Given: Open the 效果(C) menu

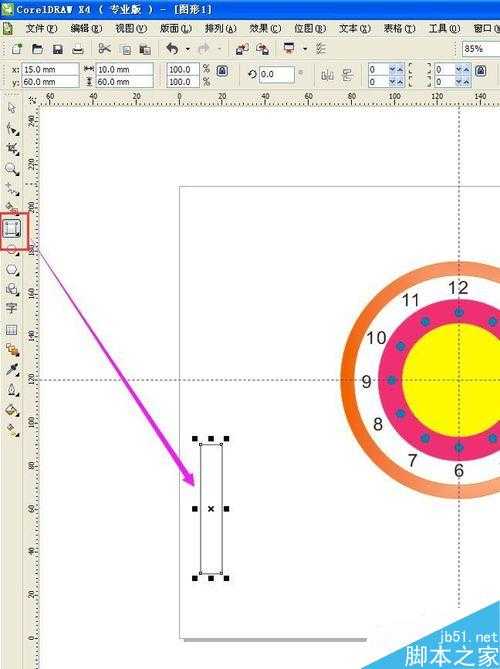Looking at the screenshot, I should point(265,29).
